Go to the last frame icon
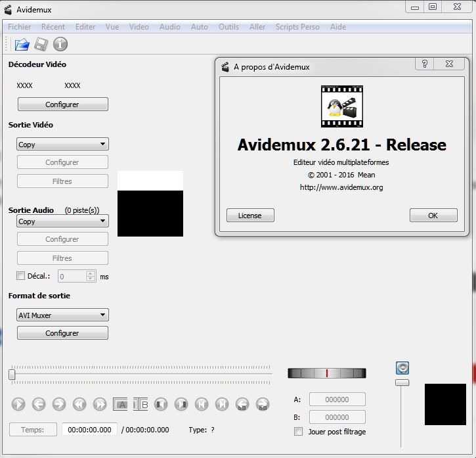The height and width of the screenshot is (458, 476). [x=222, y=404]
